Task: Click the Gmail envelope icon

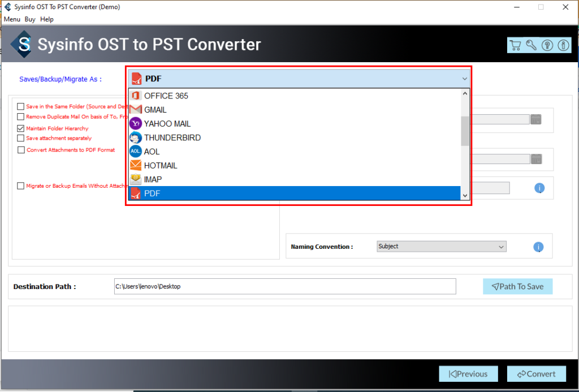Action: (x=136, y=110)
